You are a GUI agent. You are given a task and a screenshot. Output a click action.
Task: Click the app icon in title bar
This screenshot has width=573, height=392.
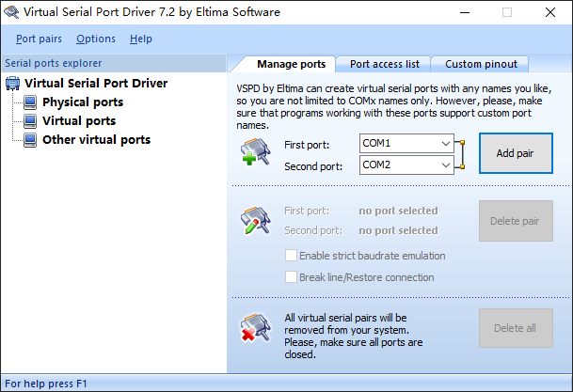[11, 13]
